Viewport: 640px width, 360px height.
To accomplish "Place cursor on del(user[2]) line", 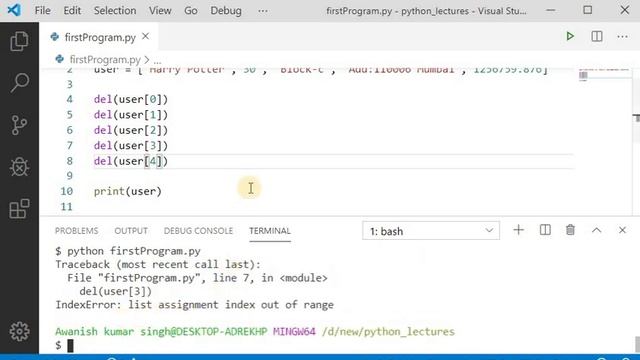I will point(131,130).
